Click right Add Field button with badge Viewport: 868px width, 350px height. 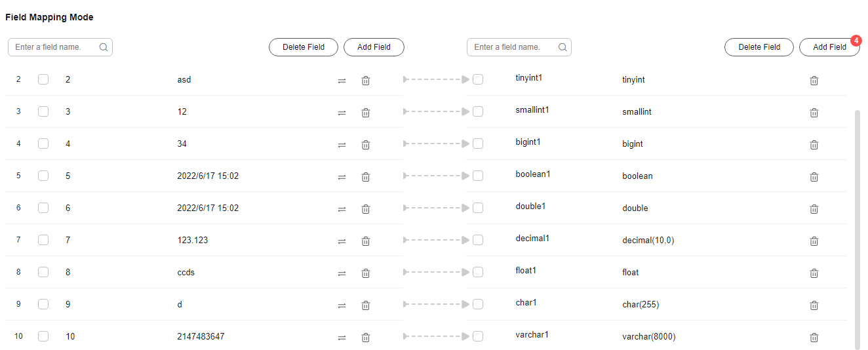(829, 47)
